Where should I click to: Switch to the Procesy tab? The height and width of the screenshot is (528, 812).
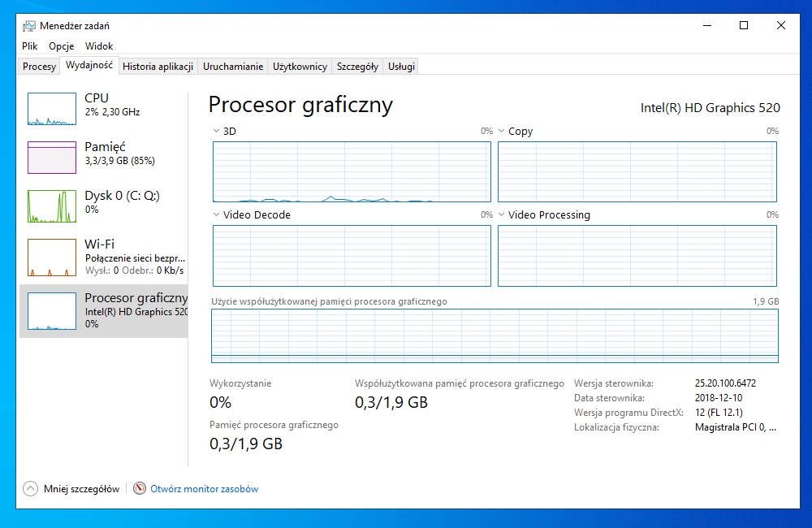[39, 67]
